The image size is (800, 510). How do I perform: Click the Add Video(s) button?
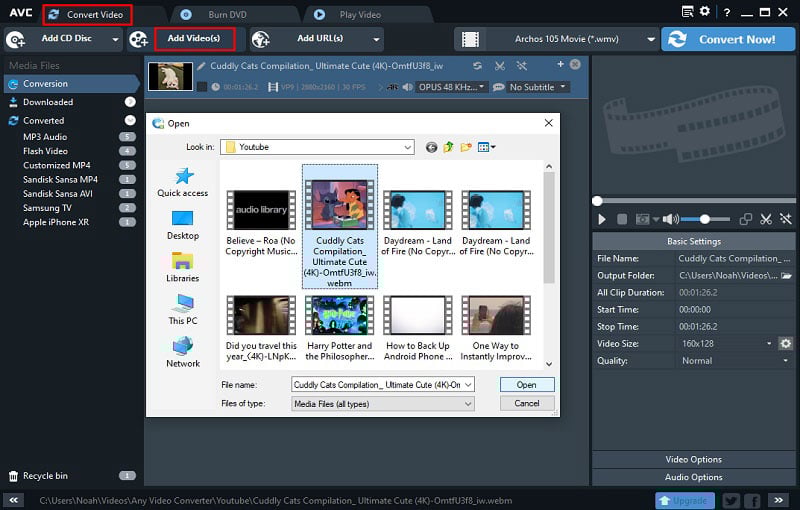(194, 39)
